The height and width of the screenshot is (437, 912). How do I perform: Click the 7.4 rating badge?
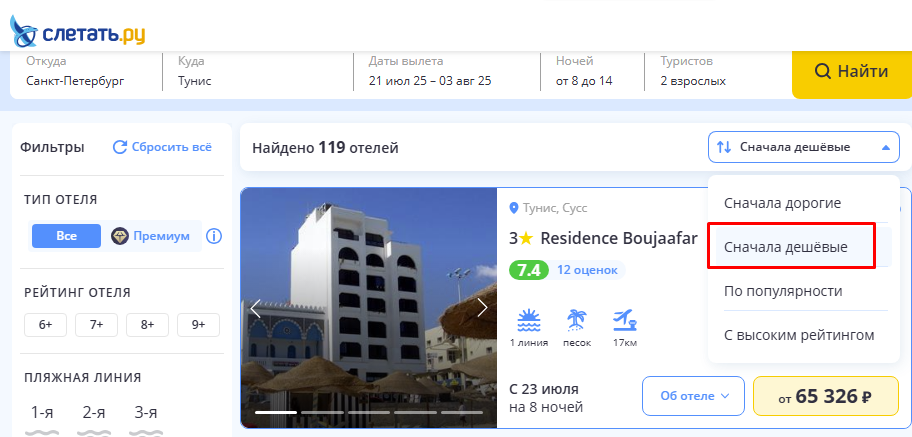529,271
